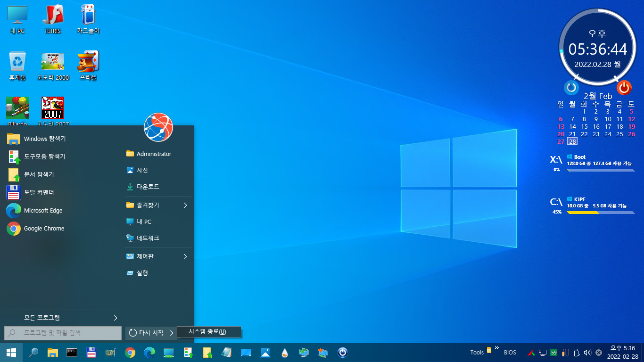Click the green 59 tray icon

click(554, 353)
